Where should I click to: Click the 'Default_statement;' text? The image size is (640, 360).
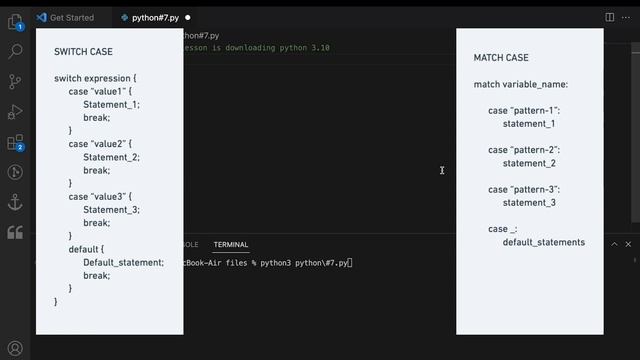123,262
